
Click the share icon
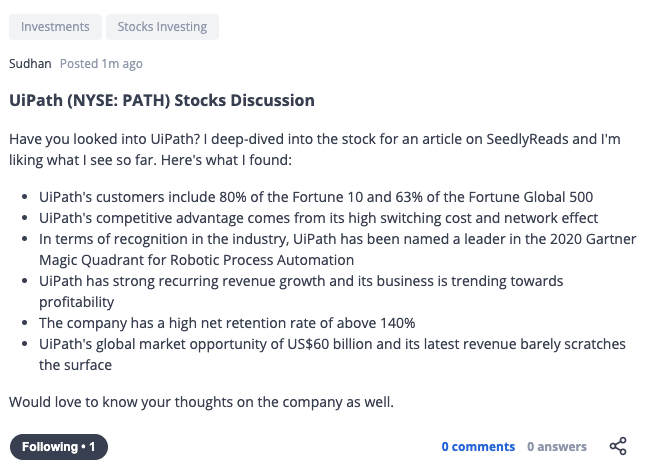pyautogui.click(x=618, y=446)
